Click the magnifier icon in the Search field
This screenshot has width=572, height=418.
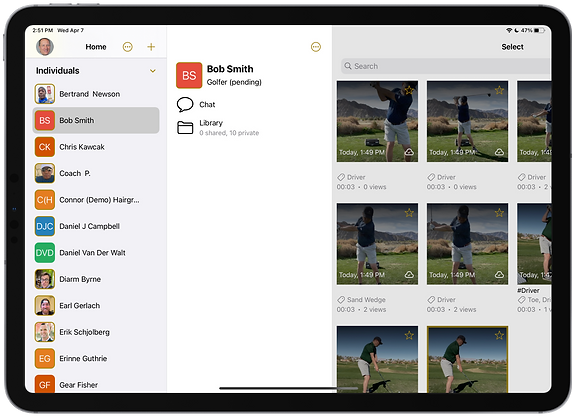pos(348,66)
